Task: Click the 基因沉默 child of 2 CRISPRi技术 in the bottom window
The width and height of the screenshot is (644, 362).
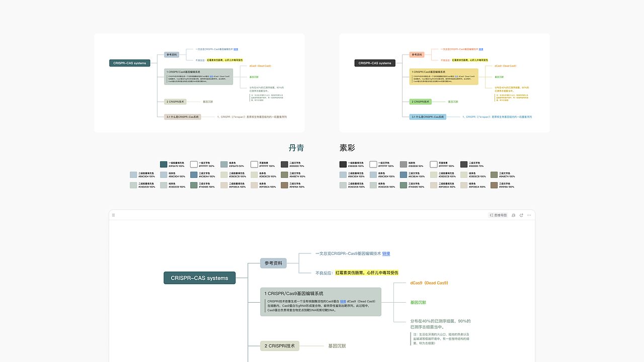Action: pos(337,346)
